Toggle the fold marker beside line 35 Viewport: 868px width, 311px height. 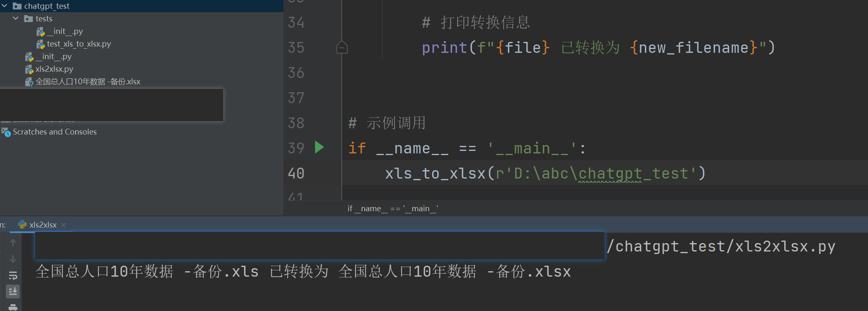pos(342,47)
